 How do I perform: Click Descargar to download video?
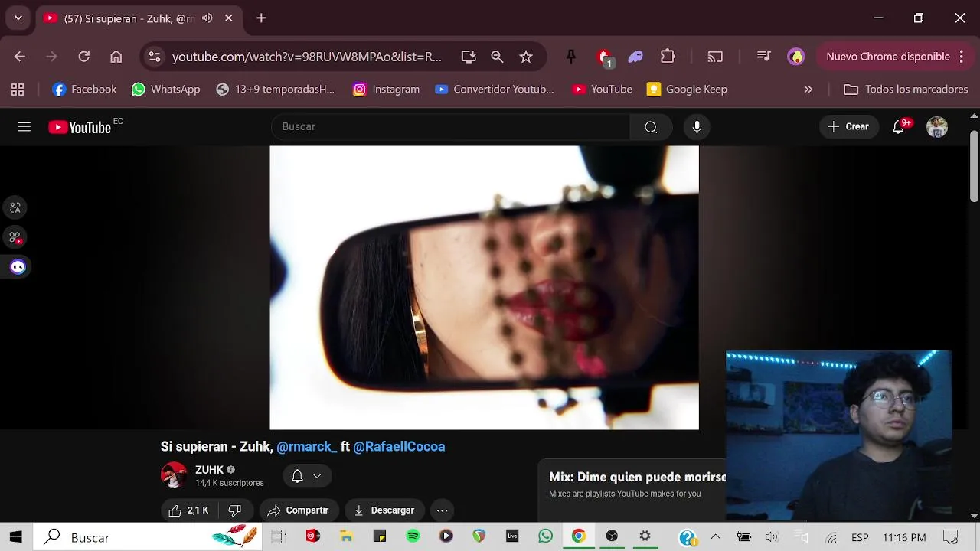click(x=384, y=510)
